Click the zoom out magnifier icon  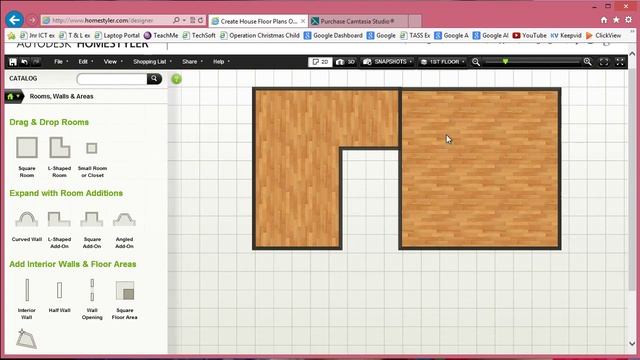[x=476, y=62]
